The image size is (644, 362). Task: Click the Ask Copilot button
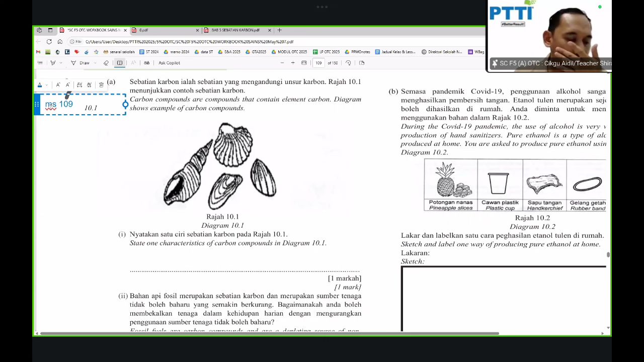coord(169,63)
